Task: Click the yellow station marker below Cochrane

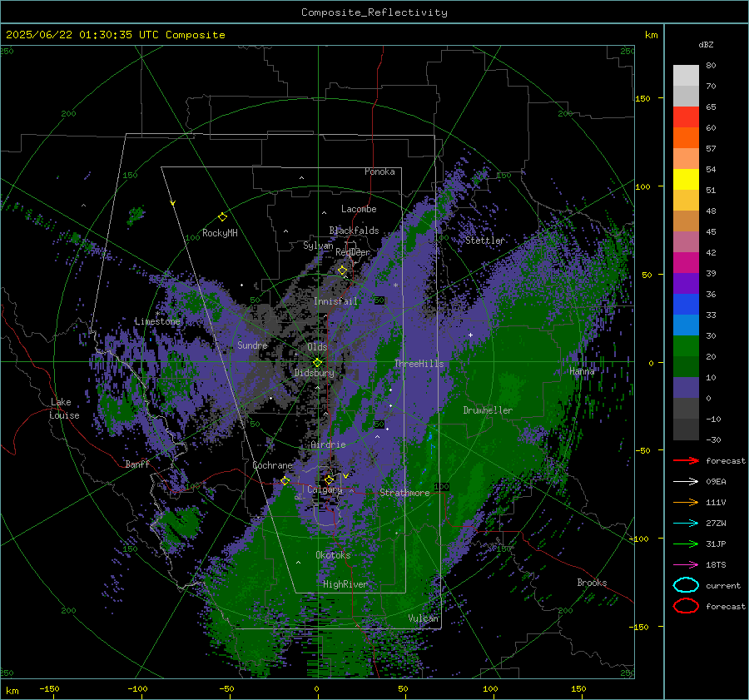Action: [285, 480]
